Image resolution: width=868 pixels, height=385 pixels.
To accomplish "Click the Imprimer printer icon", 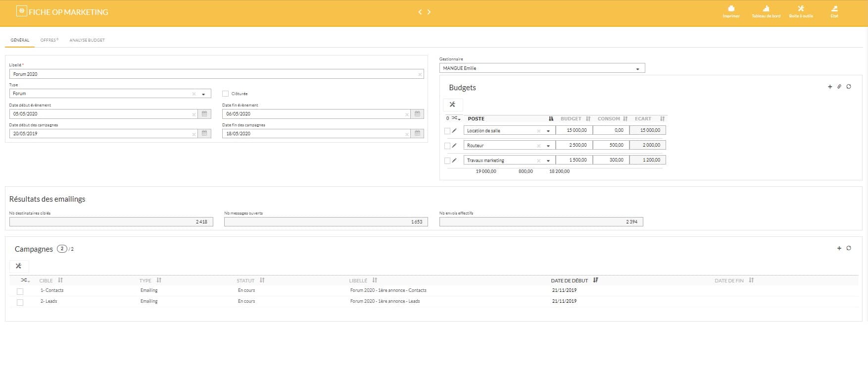I will pyautogui.click(x=731, y=9).
